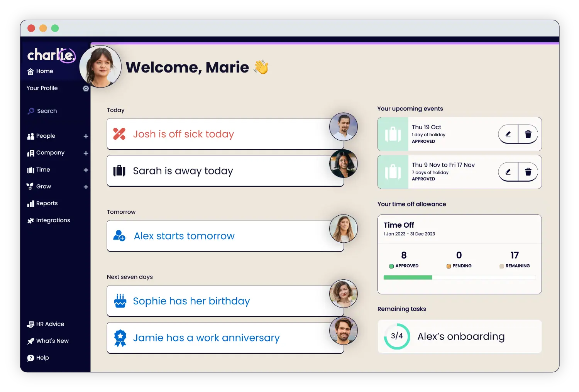Click Jamie's avatar photo
579x392 pixels.
344,331
